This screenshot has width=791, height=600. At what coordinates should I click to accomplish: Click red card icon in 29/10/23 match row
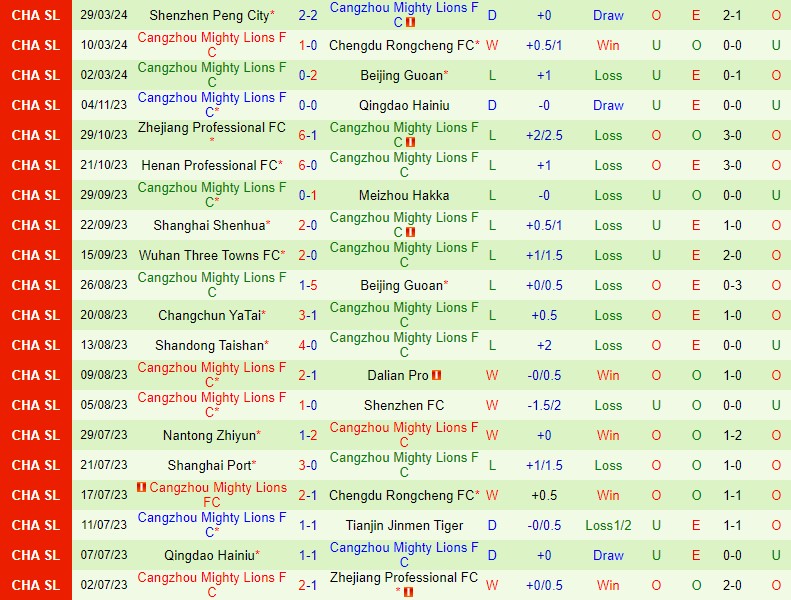[x=411, y=142]
